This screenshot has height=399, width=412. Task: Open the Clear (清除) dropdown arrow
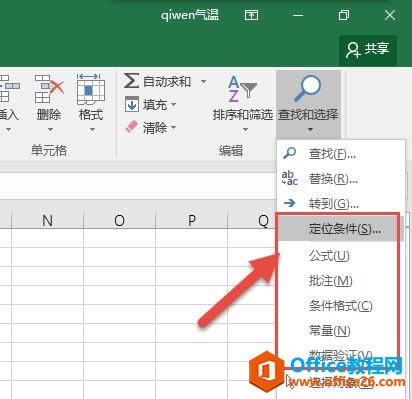[173, 127]
